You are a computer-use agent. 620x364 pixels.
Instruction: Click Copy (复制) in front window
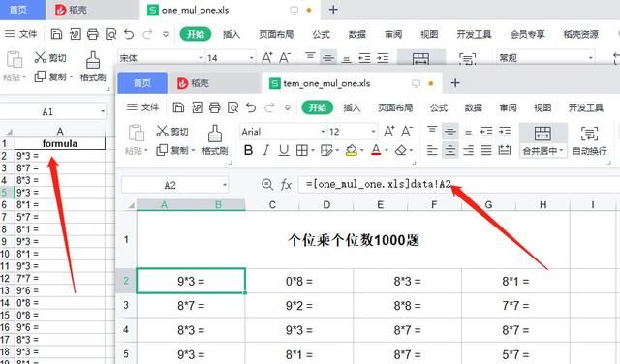(172, 150)
